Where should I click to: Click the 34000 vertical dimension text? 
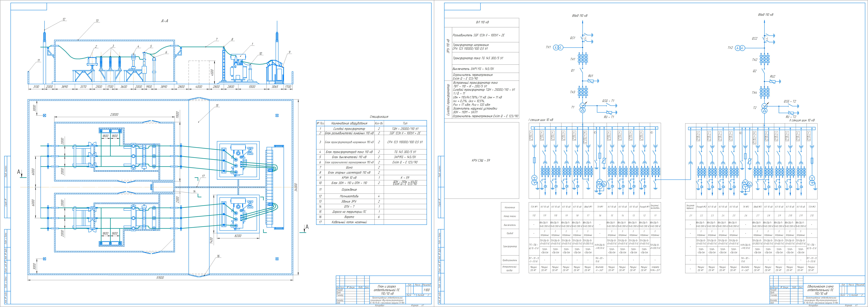coord(296,187)
